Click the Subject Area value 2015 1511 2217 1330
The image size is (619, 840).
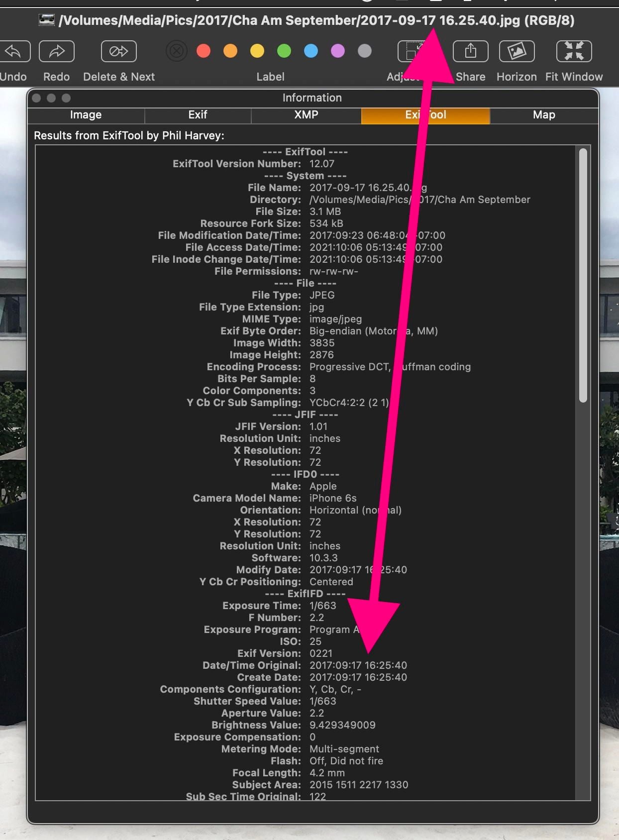(x=359, y=785)
